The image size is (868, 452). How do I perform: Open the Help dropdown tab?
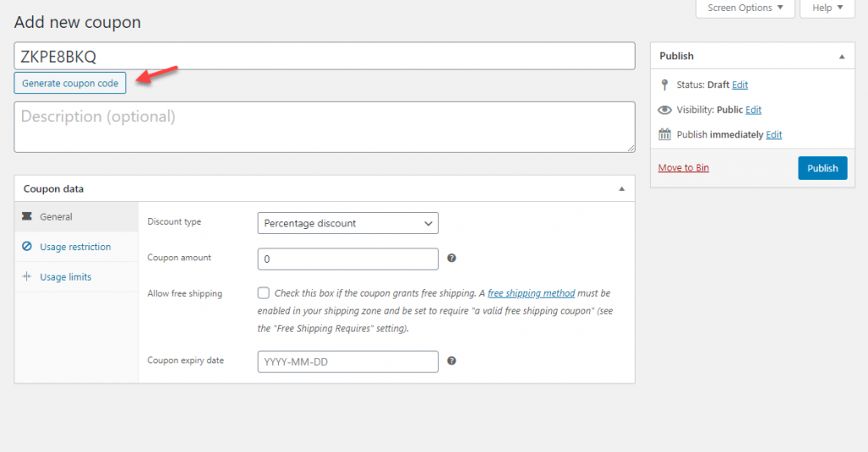[827, 8]
